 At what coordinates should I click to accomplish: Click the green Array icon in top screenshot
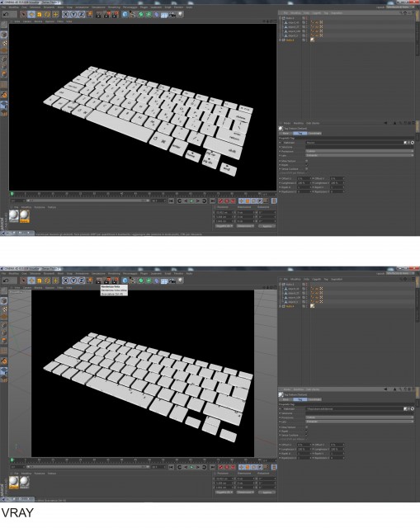pos(149,14)
